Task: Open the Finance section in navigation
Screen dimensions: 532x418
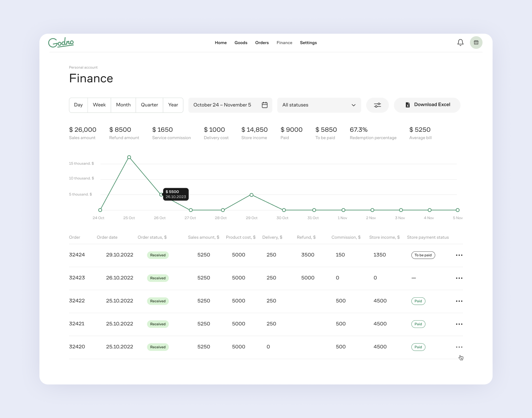Action: click(x=284, y=43)
